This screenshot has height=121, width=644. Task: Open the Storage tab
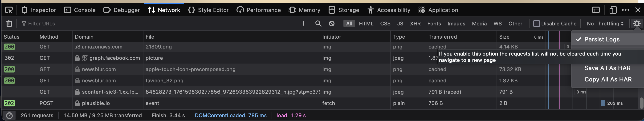[x=344, y=10]
